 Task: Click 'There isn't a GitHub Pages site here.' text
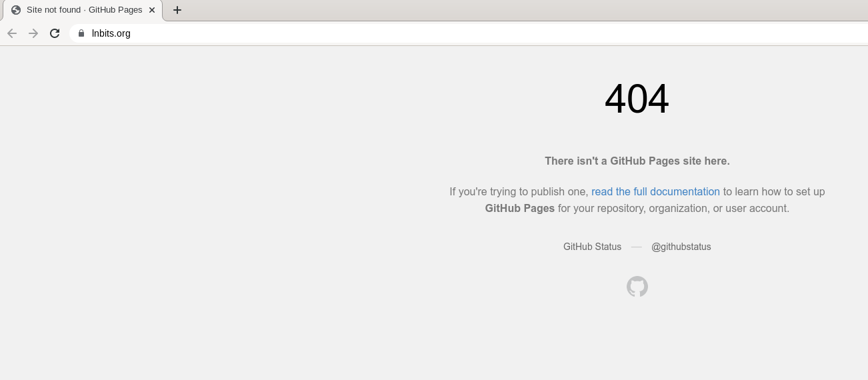click(637, 161)
